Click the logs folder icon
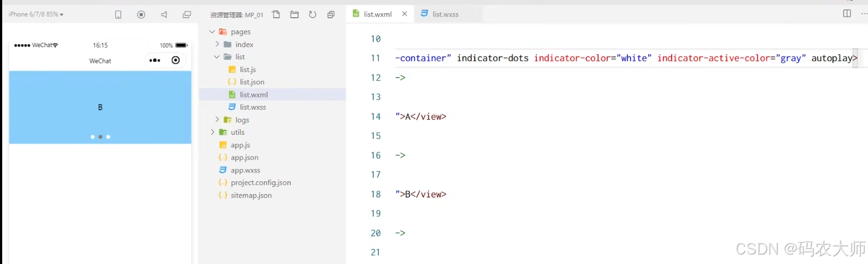 [x=227, y=119]
